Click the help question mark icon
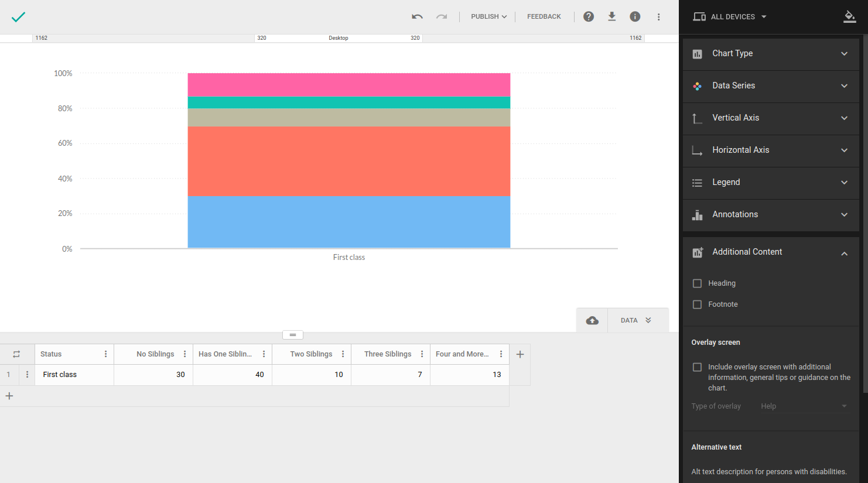The image size is (868, 483). click(x=589, y=17)
